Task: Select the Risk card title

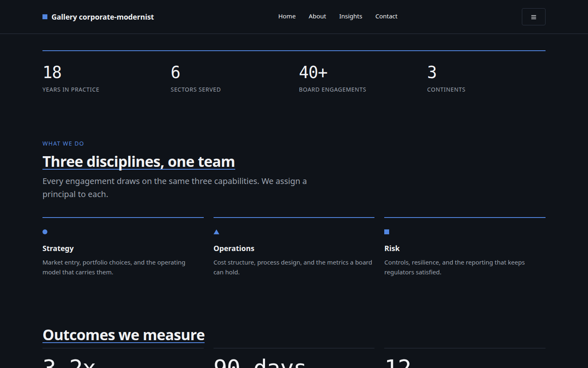Action: pyautogui.click(x=392, y=249)
